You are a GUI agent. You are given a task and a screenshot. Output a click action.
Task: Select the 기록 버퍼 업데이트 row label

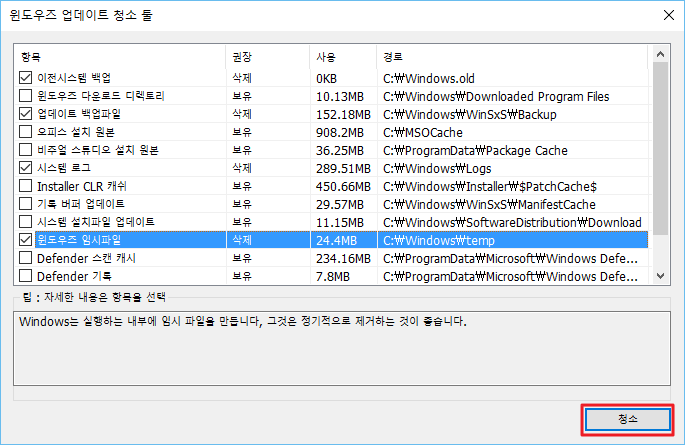tap(81, 204)
